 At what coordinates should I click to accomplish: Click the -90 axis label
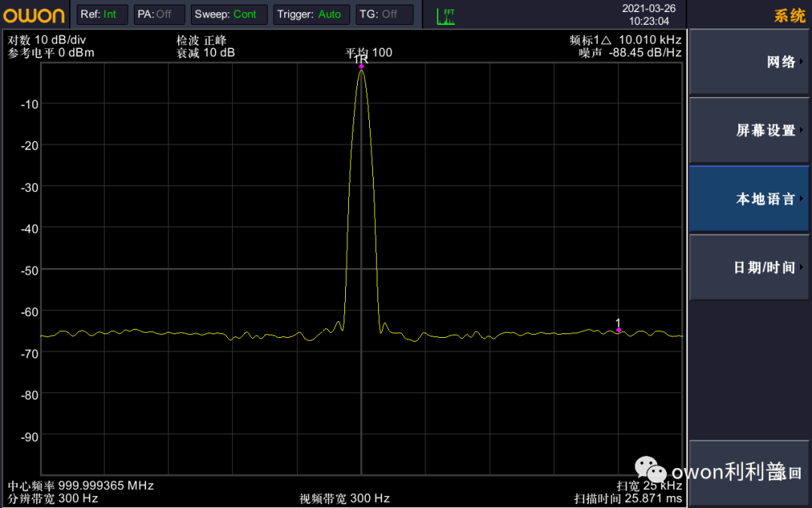tap(29, 437)
